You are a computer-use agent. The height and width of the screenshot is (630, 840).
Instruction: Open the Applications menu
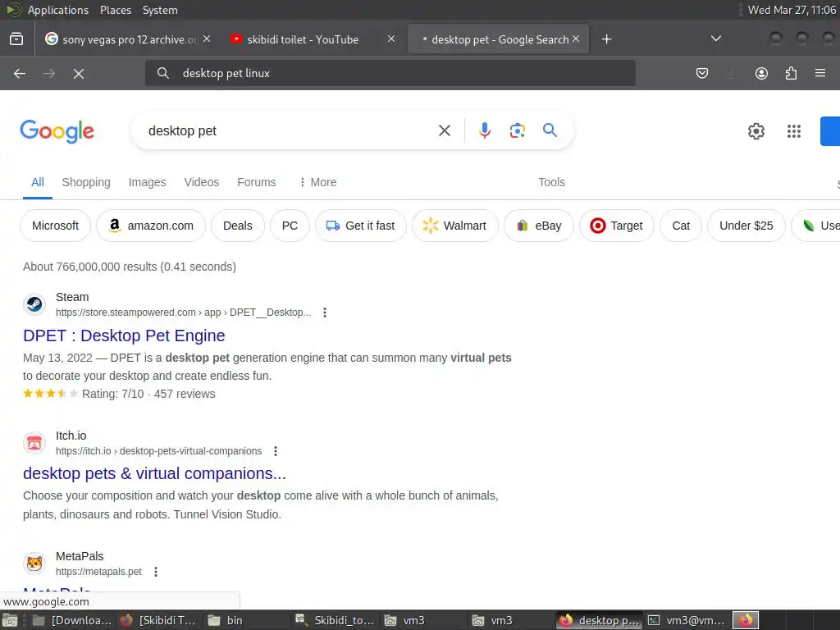58,10
